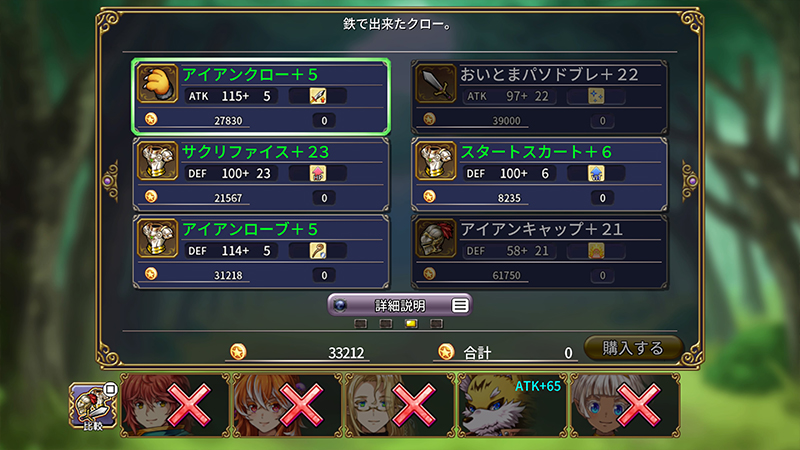This screenshot has height=450, width=800.
Task: Click the quantity box of スタートスカート+6
Action: click(602, 198)
